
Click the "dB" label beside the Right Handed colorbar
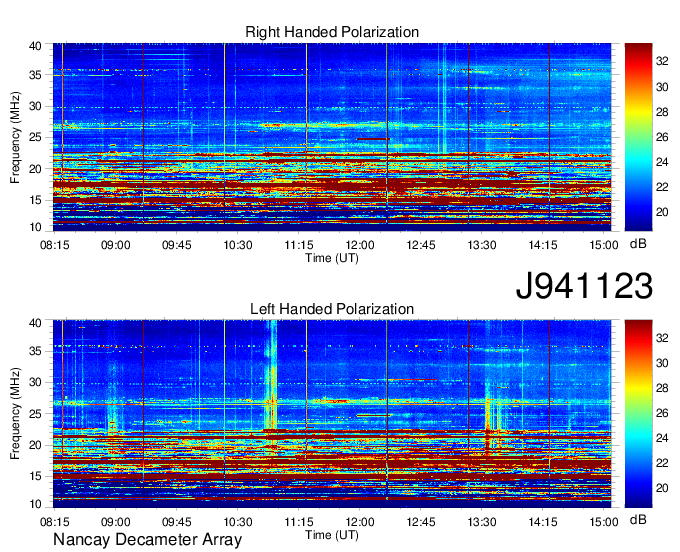coord(638,244)
